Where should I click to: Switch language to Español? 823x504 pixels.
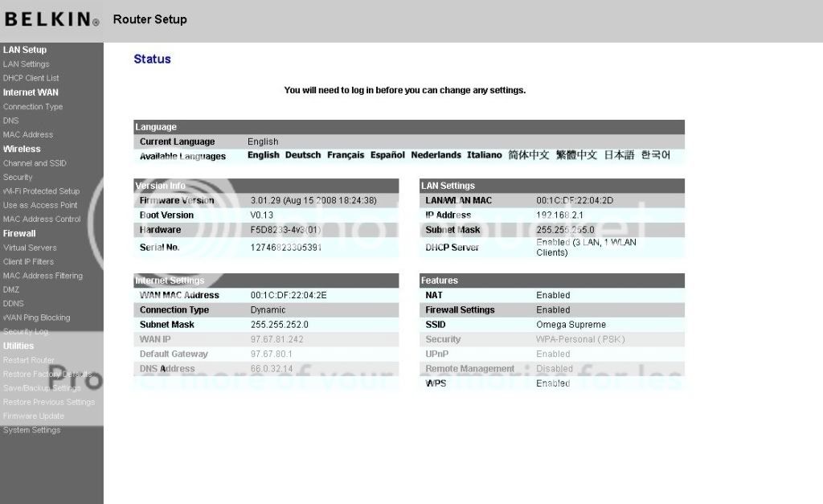click(387, 155)
